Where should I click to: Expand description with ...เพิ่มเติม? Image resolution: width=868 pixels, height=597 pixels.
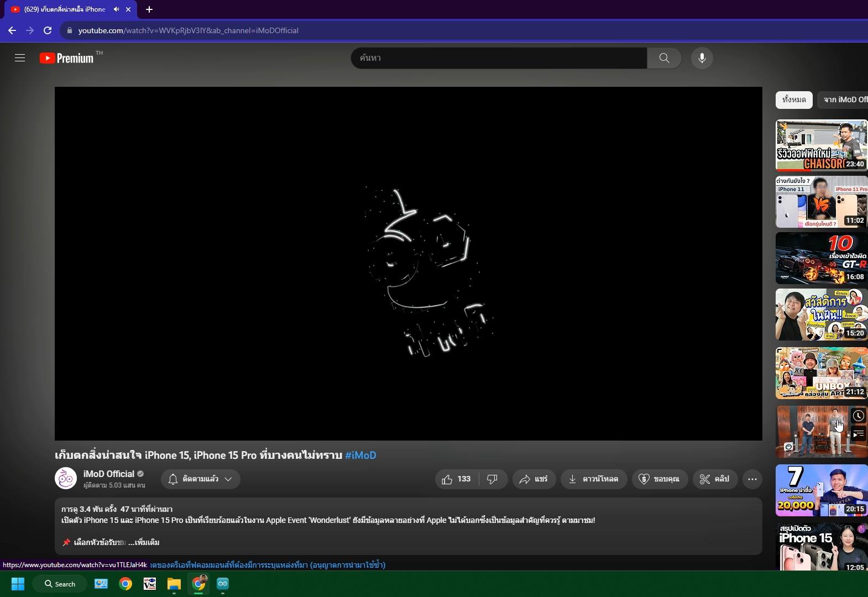click(144, 542)
